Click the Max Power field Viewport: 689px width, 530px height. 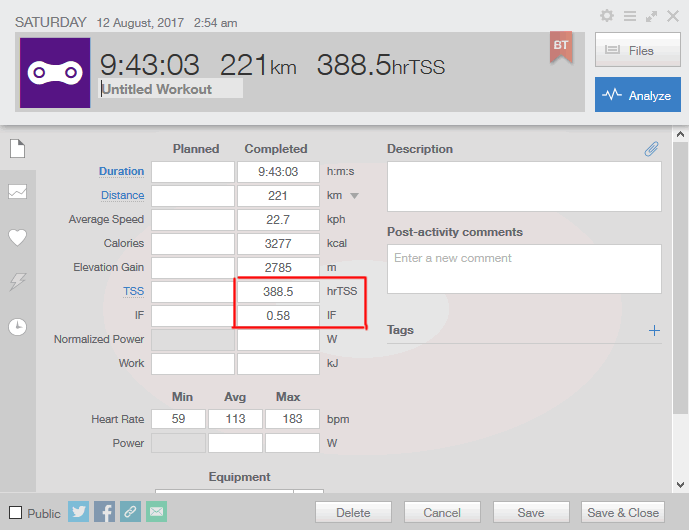click(292, 443)
